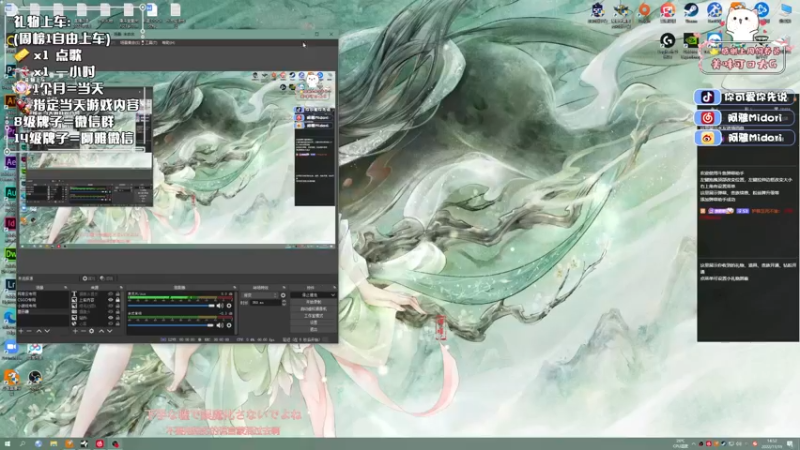
Task: Mute the first audio mixer track
Action: pos(219,306)
